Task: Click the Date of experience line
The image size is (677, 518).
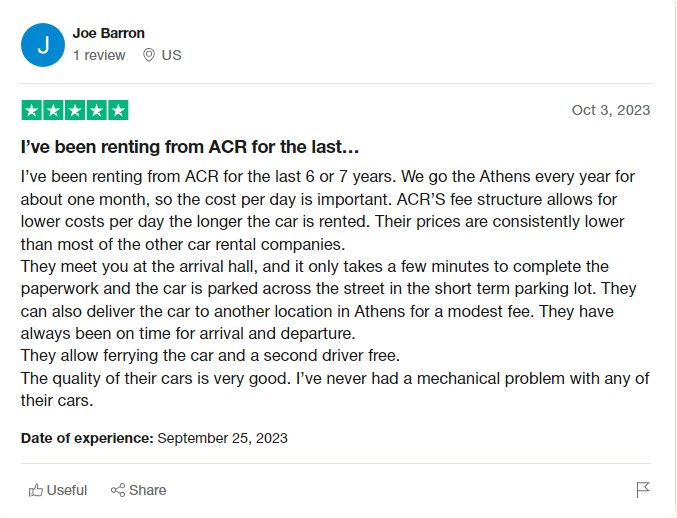Action: pos(154,438)
